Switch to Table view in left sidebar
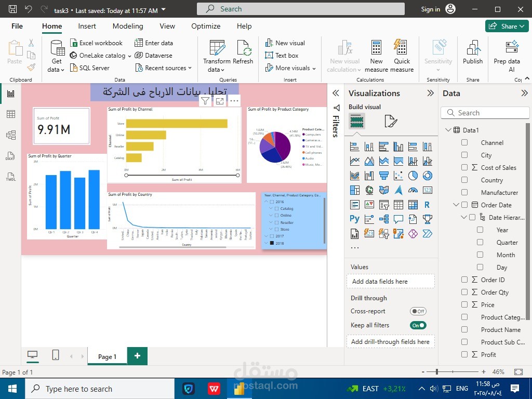The width and height of the screenshot is (532, 399). [x=11, y=114]
